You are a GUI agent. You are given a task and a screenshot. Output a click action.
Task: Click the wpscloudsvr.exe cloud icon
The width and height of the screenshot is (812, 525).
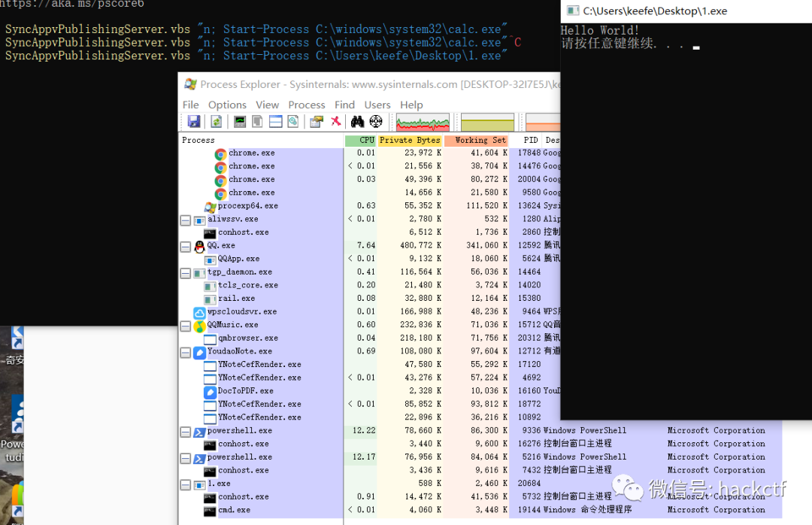(x=199, y=312)
